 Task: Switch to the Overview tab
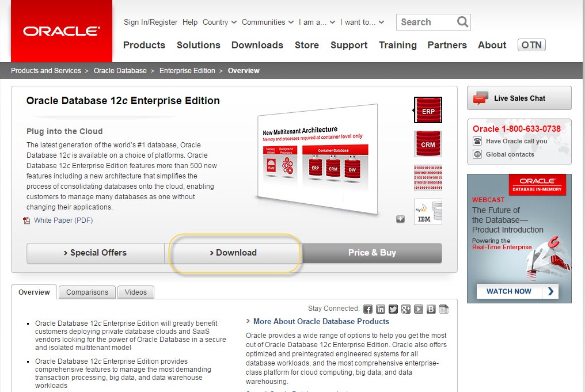pyautogui.click(x=34, y=292)
